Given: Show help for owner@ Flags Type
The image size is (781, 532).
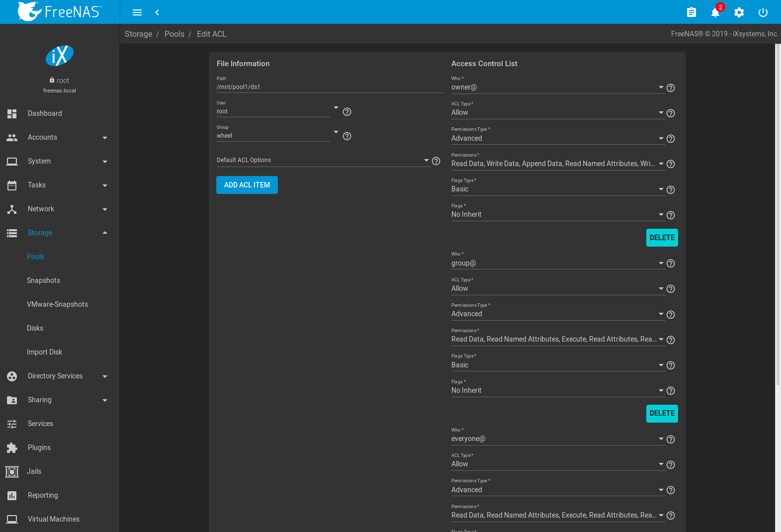Looking at the screenshot, I should [x=671, y=190].
